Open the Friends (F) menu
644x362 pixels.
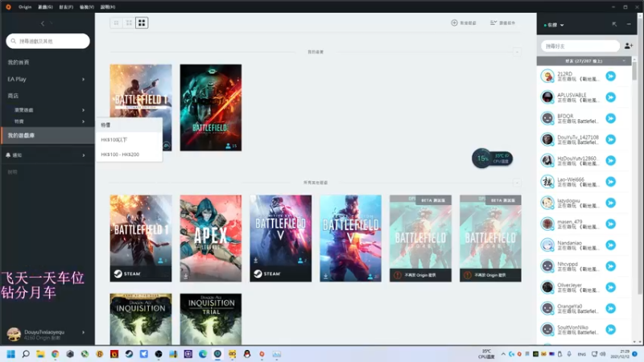tap(66, 7)
